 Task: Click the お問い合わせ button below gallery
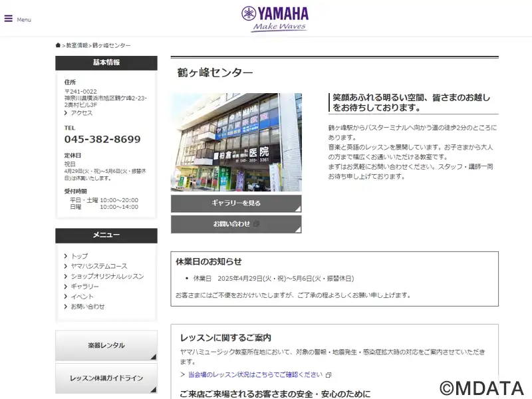coord(236,224)
